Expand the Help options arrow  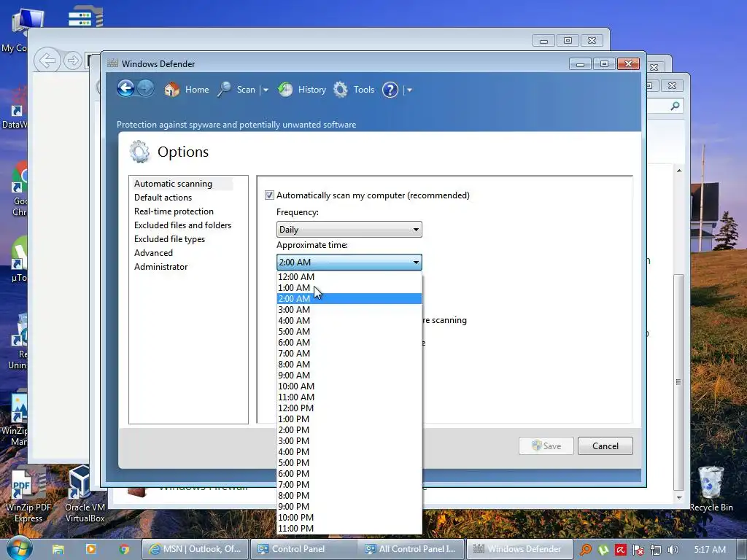[x=409, y=90]
